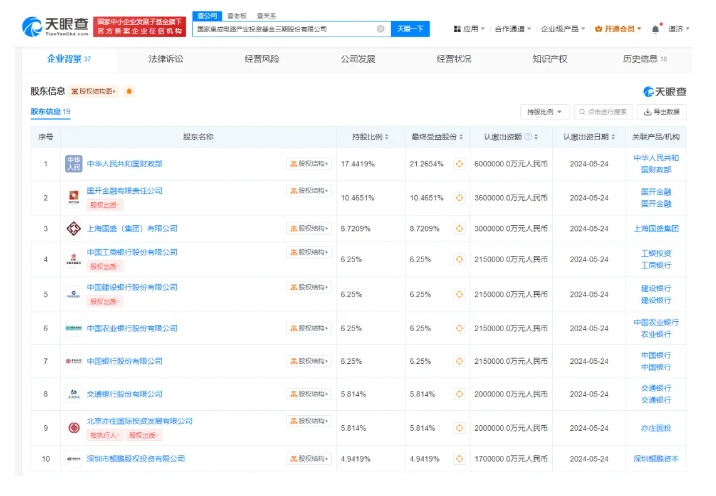Open the 合作通道 dropdown menu
Image resolution: width=716 pixels, height=496 pixels.
513,29
